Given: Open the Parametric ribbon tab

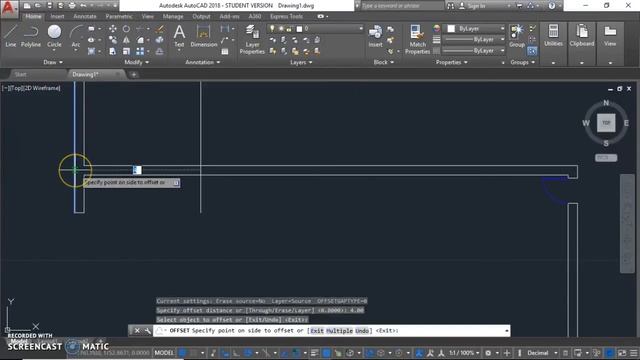Looking at the screenshot, I should coord(119,16).
